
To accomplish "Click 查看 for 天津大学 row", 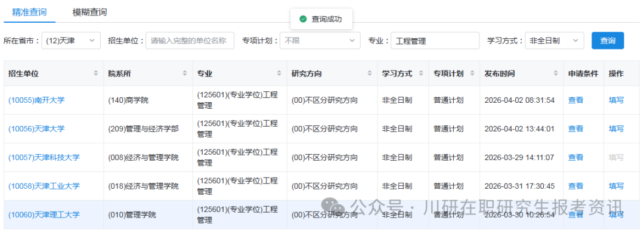I will [575, 129].
